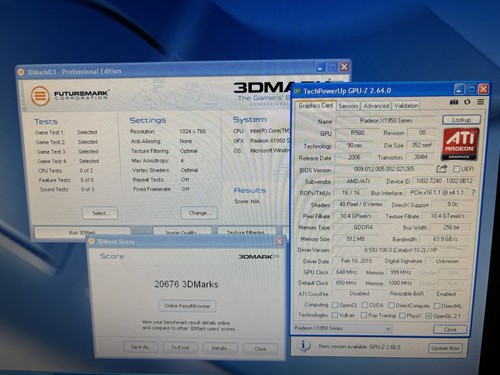Open the Texture Filtering button

click(246, 232)
